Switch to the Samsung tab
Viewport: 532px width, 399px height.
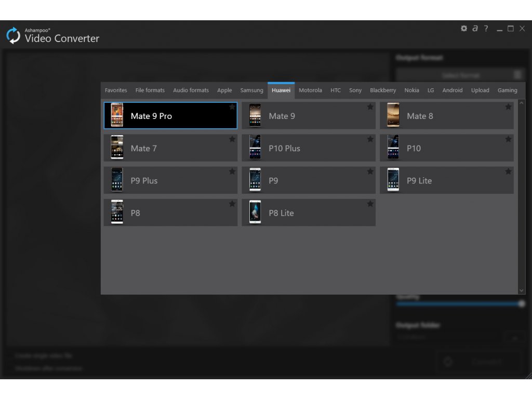251,90
